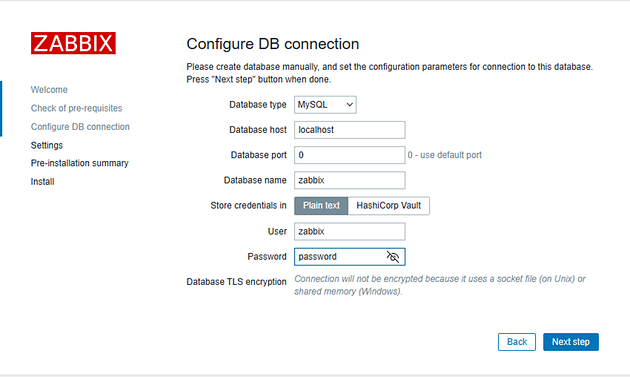The image size is (630, 377).
Task: Open the Database type dropdown
Action: (x=325, y=105)
